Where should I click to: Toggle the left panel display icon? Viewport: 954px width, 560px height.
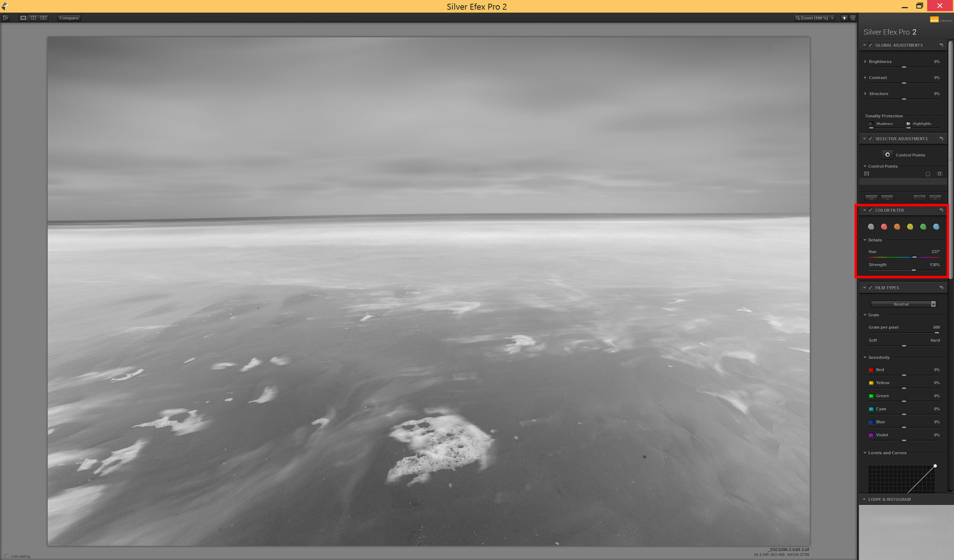coord(6,18)
